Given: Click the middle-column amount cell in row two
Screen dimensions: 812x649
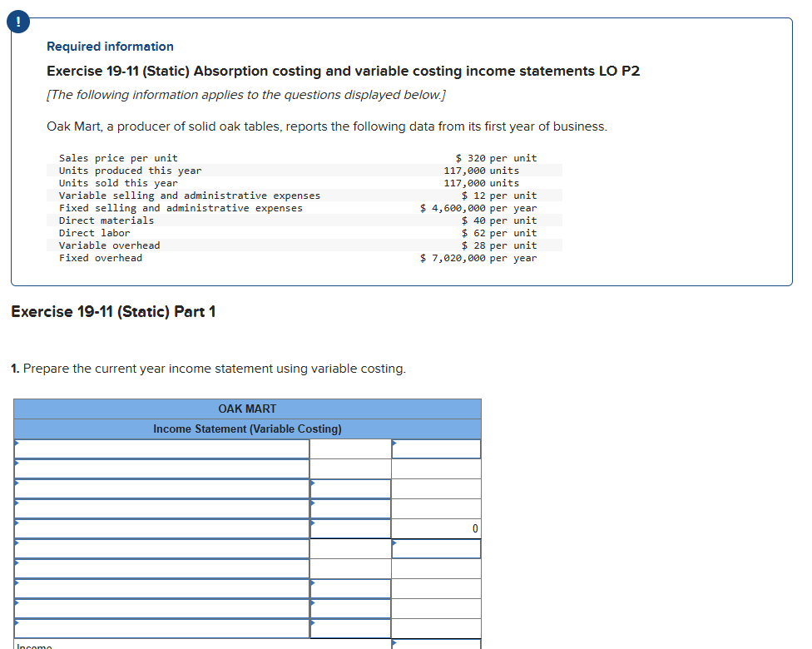Looking at the screenshot, I should pyautogui.click(x=349, y=468).
